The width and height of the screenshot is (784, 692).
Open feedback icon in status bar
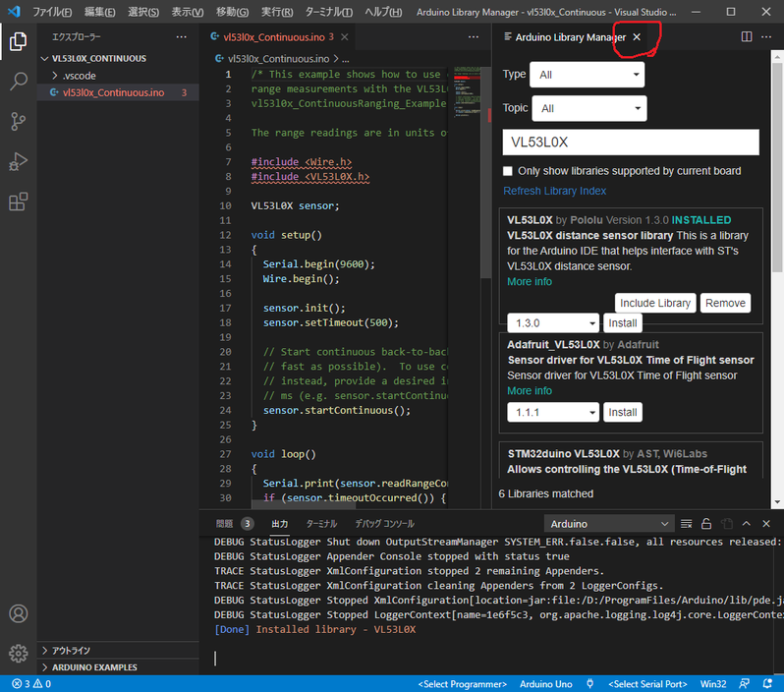coord(744,683)
